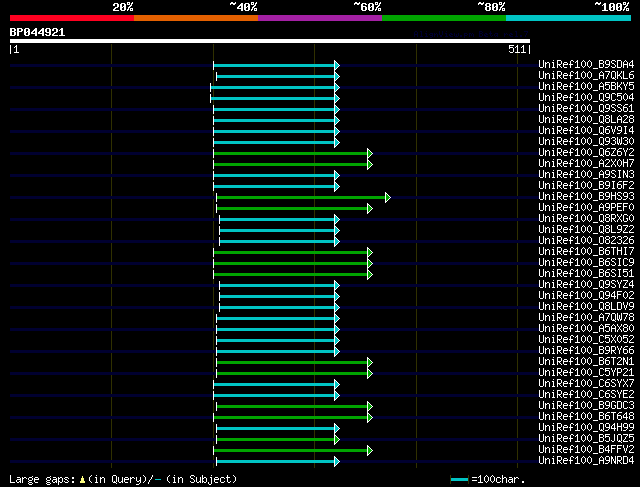Select the UniRef100_Q94H99 label

[x=586, y=428]
